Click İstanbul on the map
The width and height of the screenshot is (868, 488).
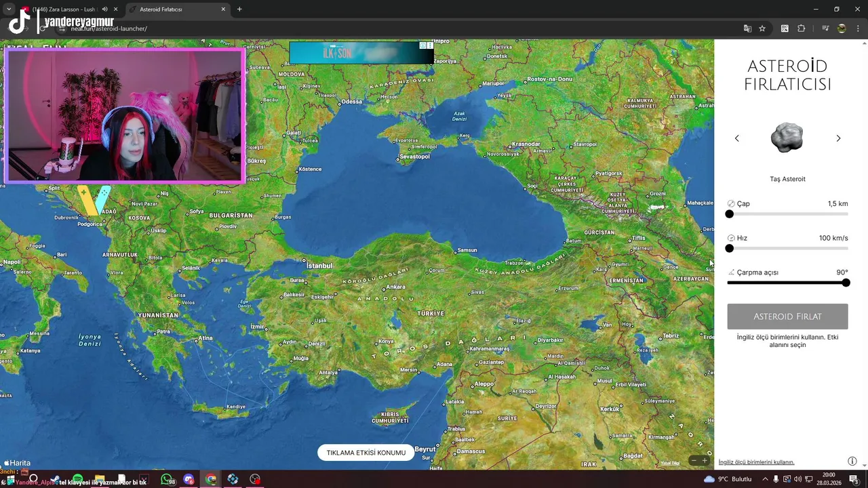tap(319, 266)
